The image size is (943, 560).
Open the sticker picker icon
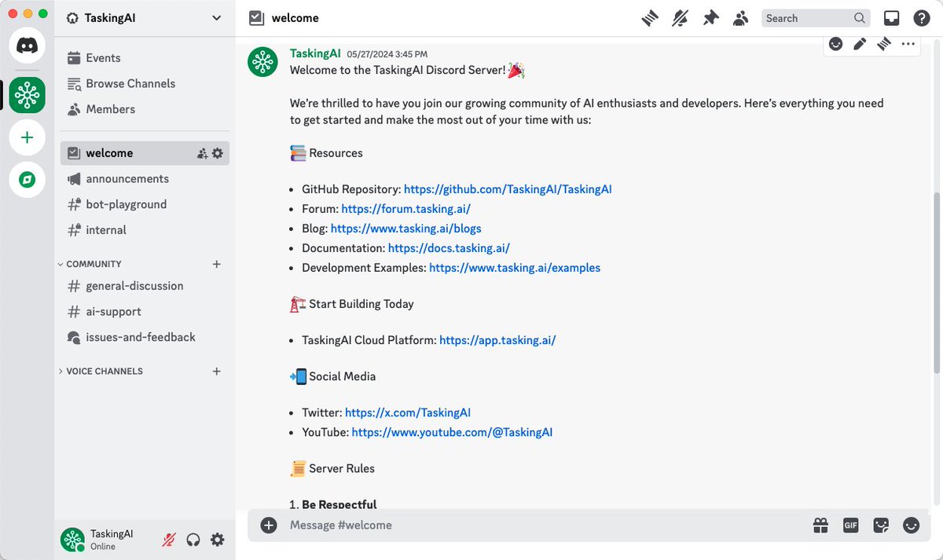coord(881,525)
